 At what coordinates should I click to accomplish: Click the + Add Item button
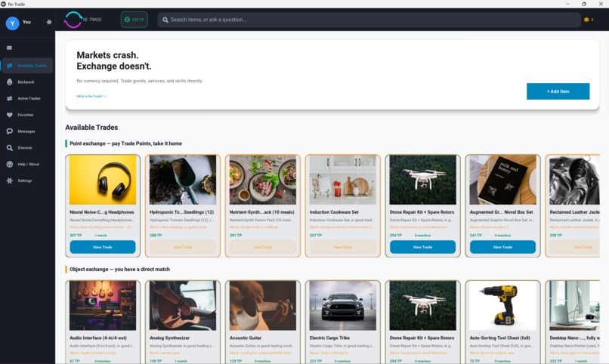558,91
